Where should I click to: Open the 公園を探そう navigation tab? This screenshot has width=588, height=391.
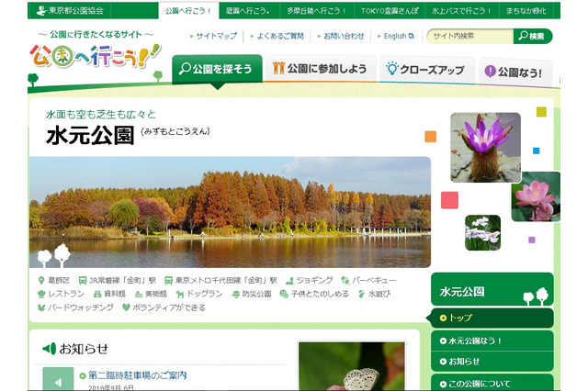click(x=217, y=69)
